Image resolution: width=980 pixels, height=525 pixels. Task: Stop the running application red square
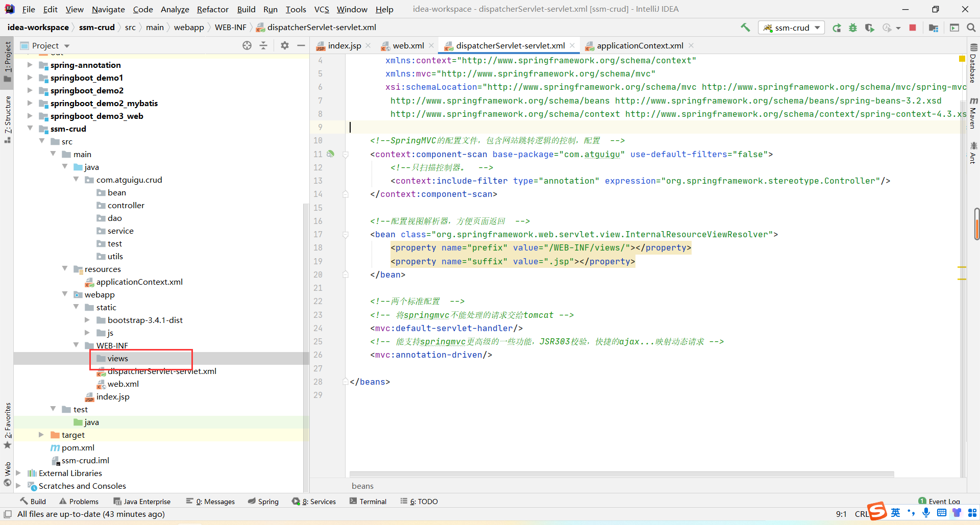tap(913, 28)
